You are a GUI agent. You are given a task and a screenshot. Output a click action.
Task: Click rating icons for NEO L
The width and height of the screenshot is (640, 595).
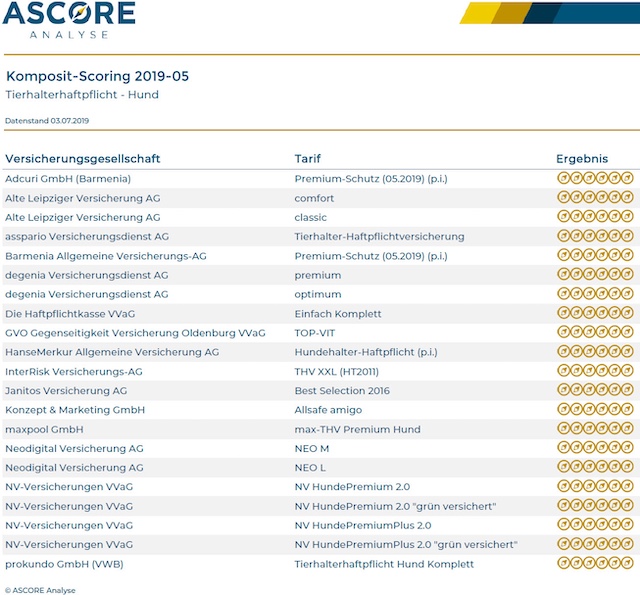pos(595,467)
